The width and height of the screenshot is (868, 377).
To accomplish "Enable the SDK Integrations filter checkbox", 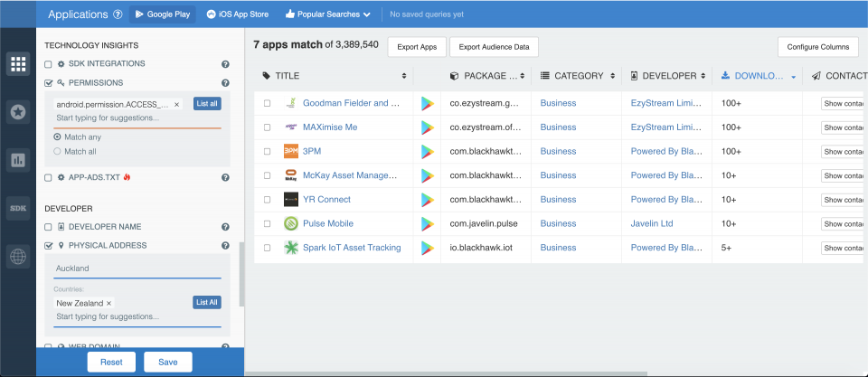I will [x=48, y=64].
